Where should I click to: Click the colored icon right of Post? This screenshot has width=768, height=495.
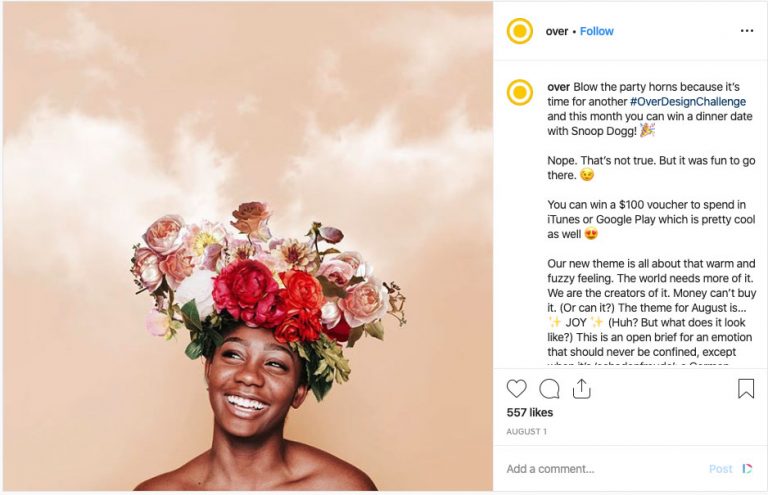747,468
